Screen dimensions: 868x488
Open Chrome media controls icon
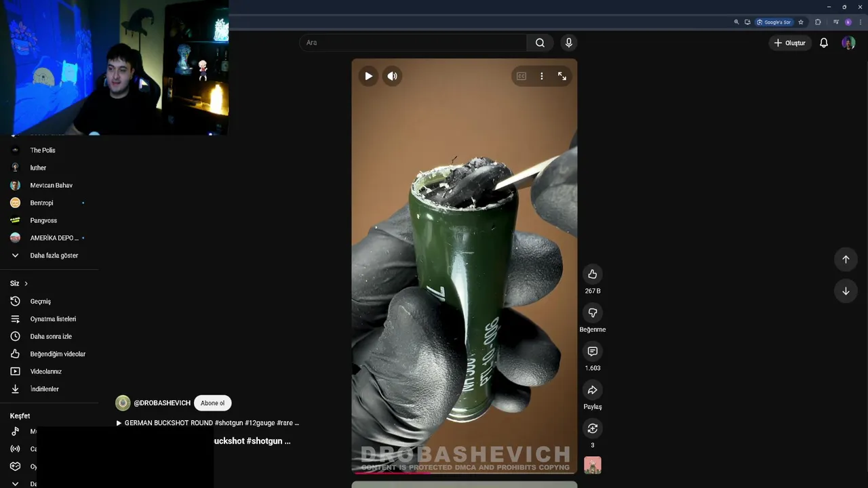[836, 22]
